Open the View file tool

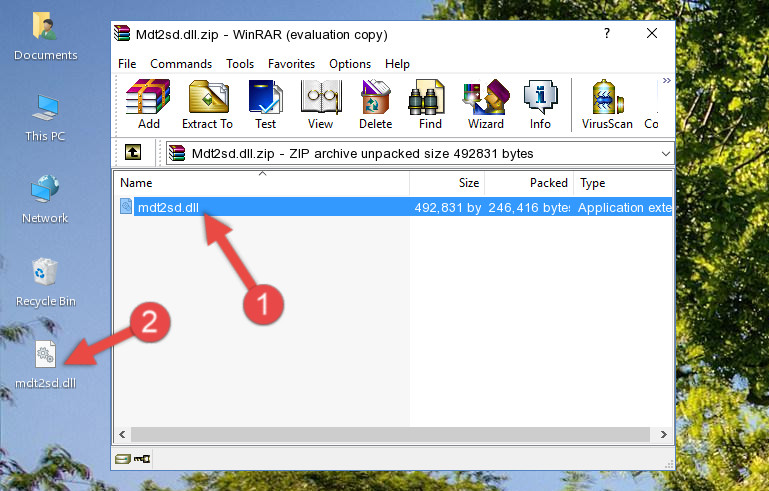(x=321, y=104)
